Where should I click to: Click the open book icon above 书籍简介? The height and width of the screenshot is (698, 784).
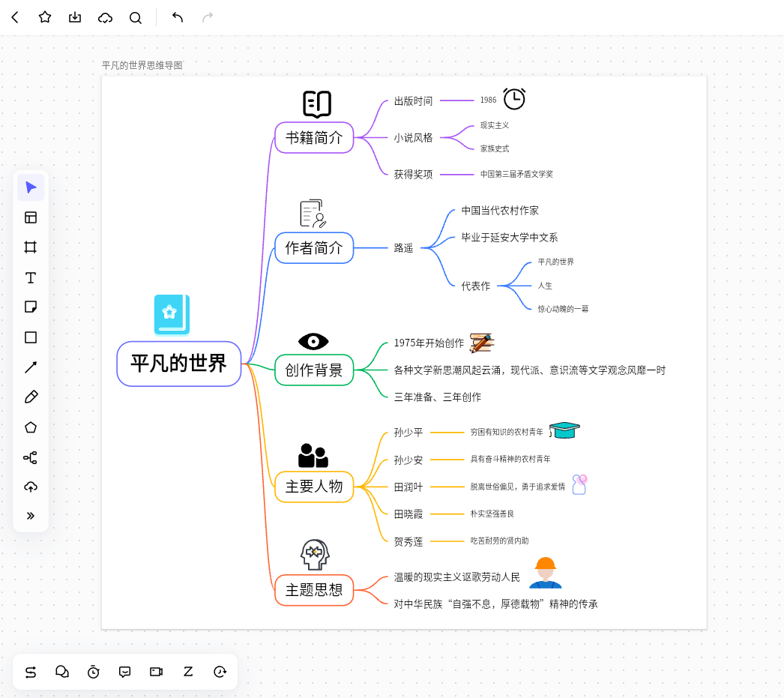[317, 104]
